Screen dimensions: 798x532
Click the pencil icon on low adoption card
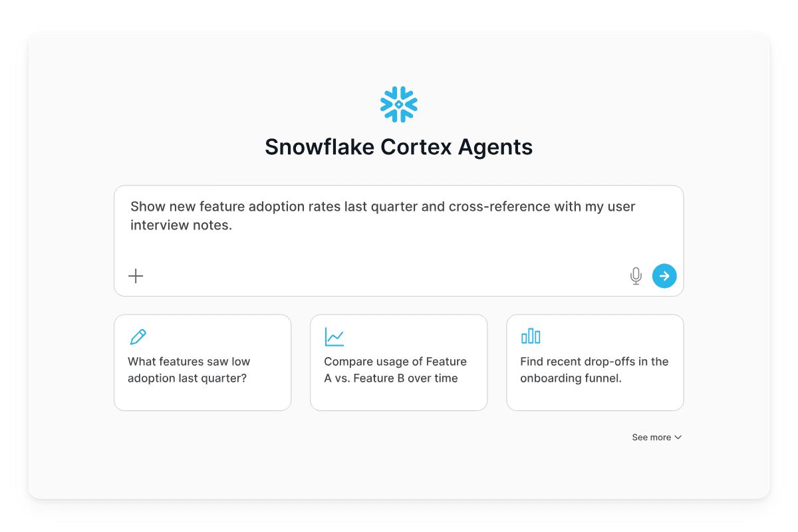[138, 337]
